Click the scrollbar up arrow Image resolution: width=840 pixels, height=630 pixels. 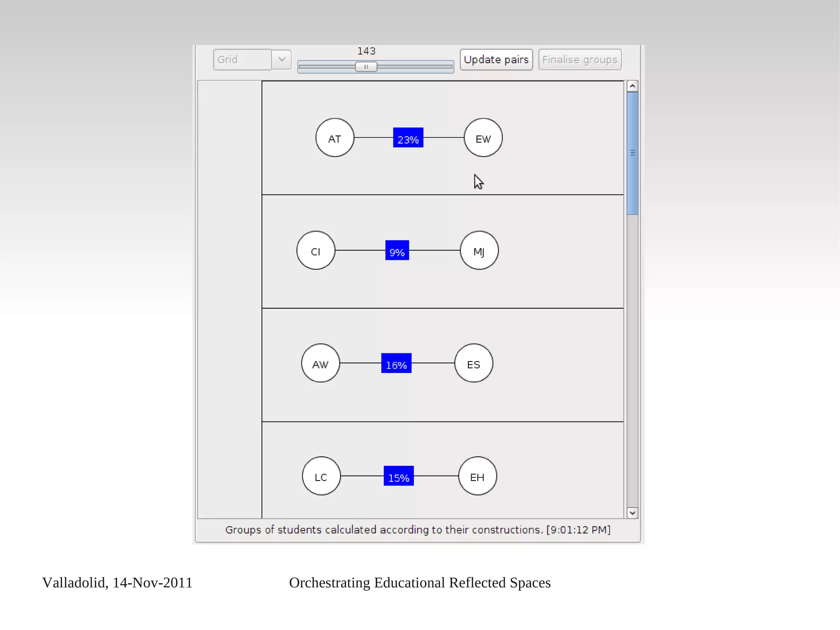pos(632,86)
